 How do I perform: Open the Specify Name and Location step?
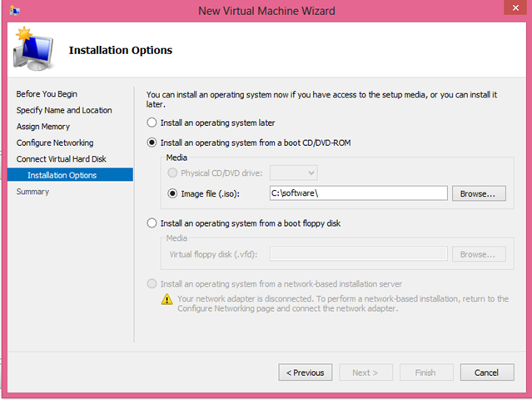[x=64, y=110]
